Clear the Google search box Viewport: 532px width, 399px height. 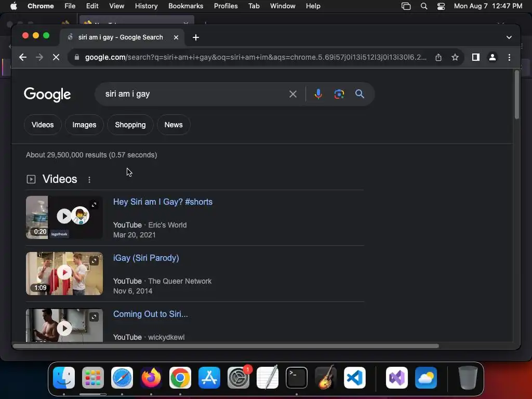click(x=293, y=94)
